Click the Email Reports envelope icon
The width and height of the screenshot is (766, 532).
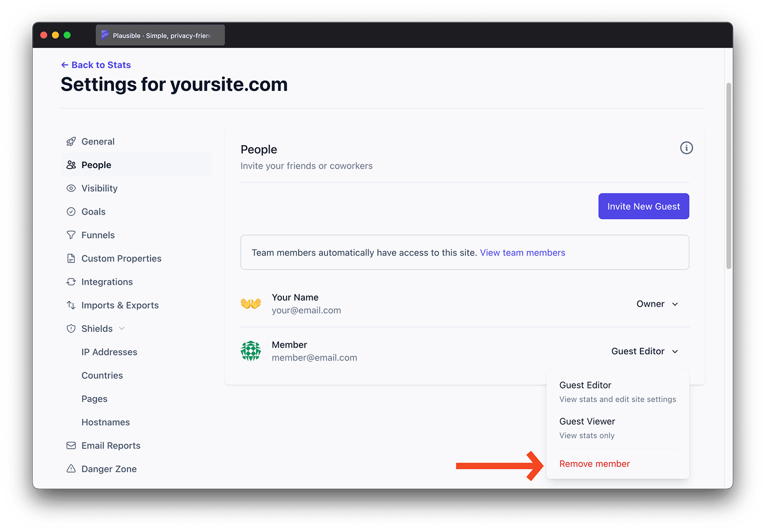click(71, 446)
